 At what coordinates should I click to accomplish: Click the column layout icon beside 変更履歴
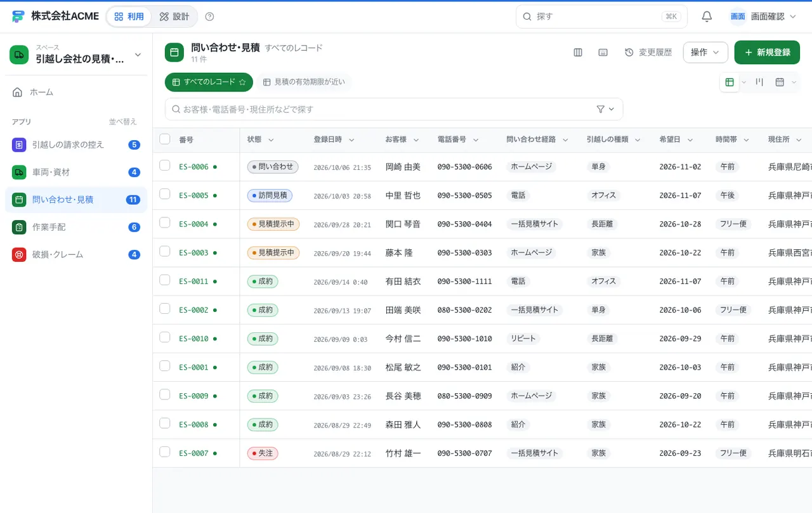[578, 53]
